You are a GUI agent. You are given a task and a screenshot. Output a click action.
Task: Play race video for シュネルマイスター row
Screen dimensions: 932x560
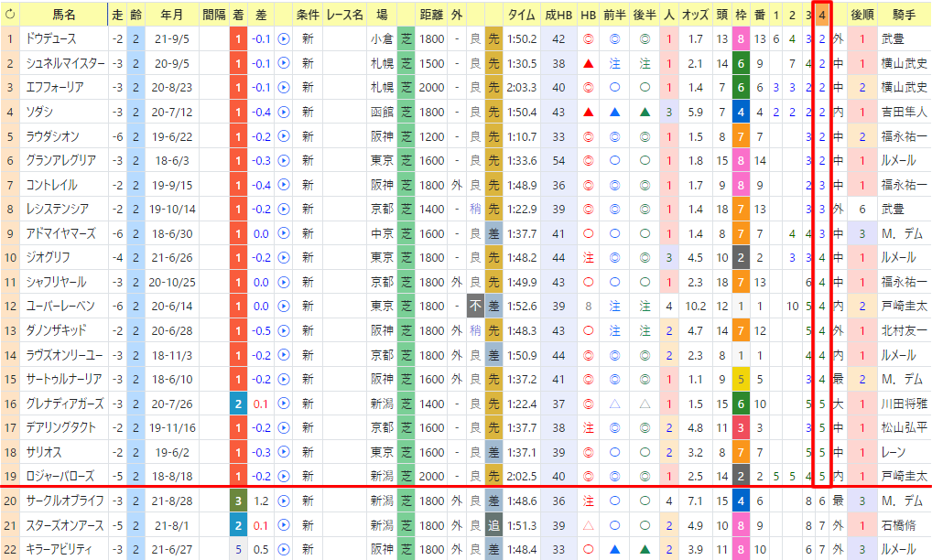[284, 63]
